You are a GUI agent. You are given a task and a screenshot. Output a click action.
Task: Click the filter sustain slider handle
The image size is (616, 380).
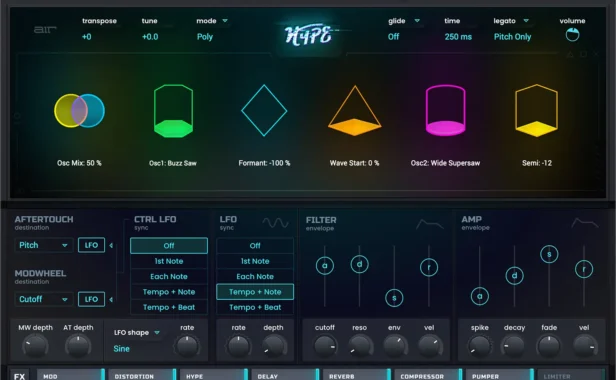[x=394, y=298]
